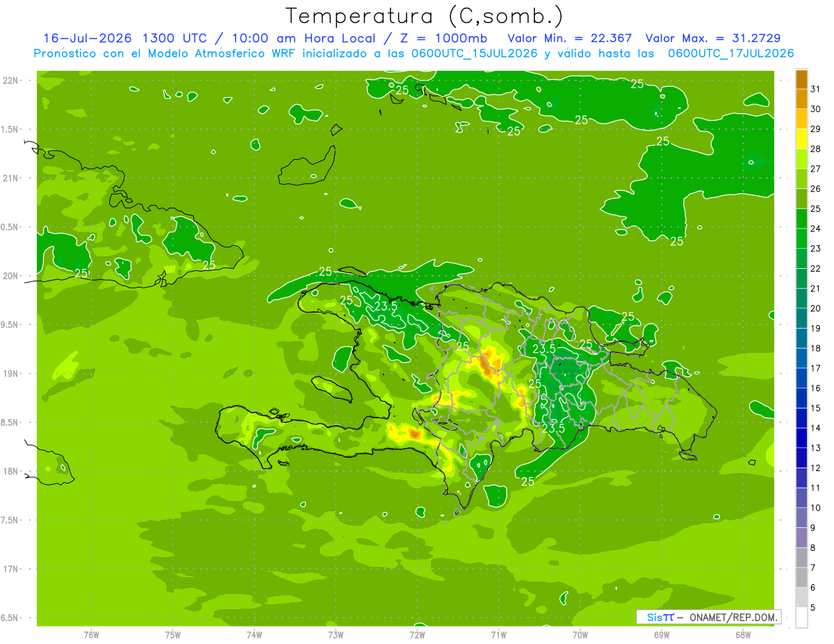Click the "24" colorbar scale label

(x=816, y=229)
